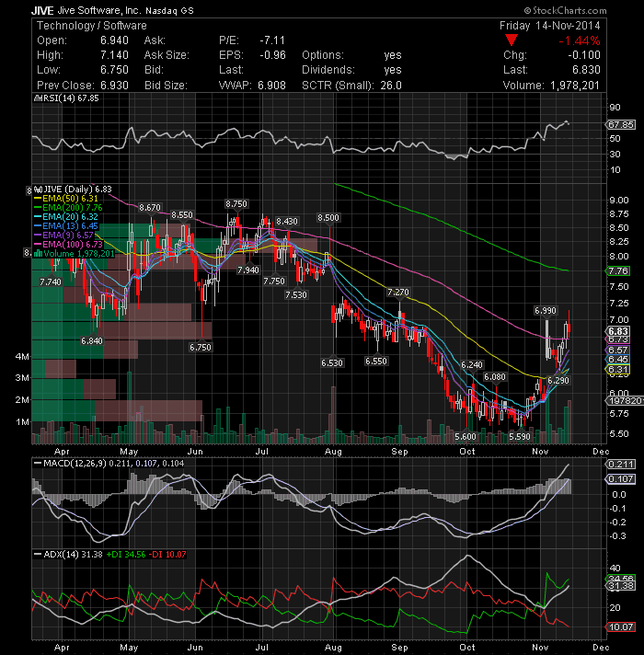Click the Nasdaq GS exchange label
Viewport: 644px width, 655px height.
pos(169,11)
